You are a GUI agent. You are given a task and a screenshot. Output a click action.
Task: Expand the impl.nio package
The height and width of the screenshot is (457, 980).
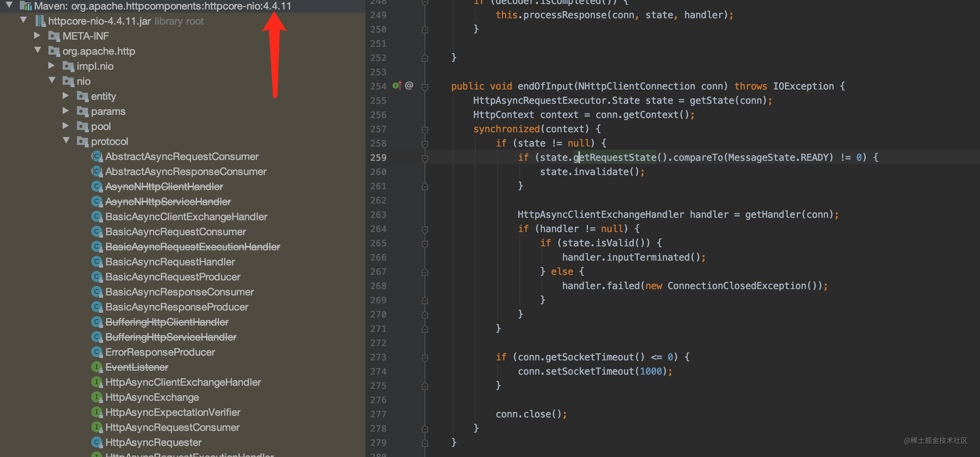tap(52, 66)
